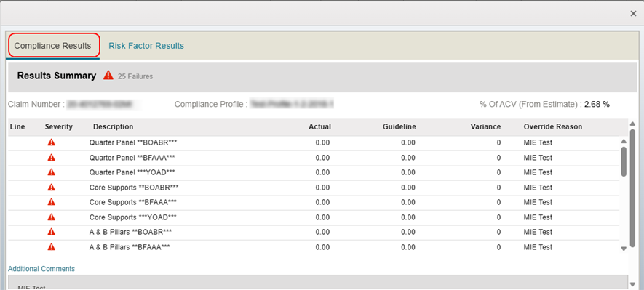The image size is (644, 290).
Task: Click the results table inner scrollbar thumb
Action: point(624,161)
